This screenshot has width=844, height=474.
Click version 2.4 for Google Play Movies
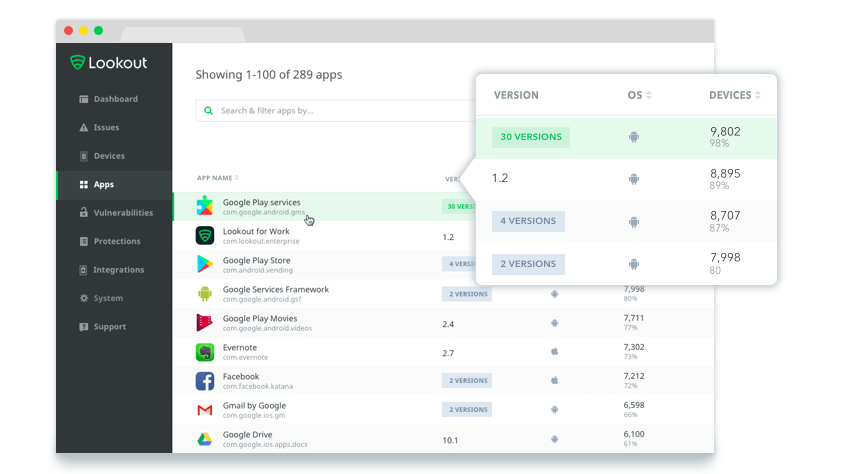pyautogui.click(x=448, y=324)
